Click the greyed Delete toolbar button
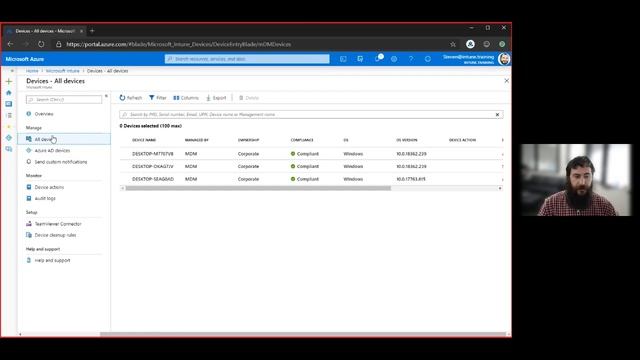This screenshot has width=640, height=360. click(249, 98)
